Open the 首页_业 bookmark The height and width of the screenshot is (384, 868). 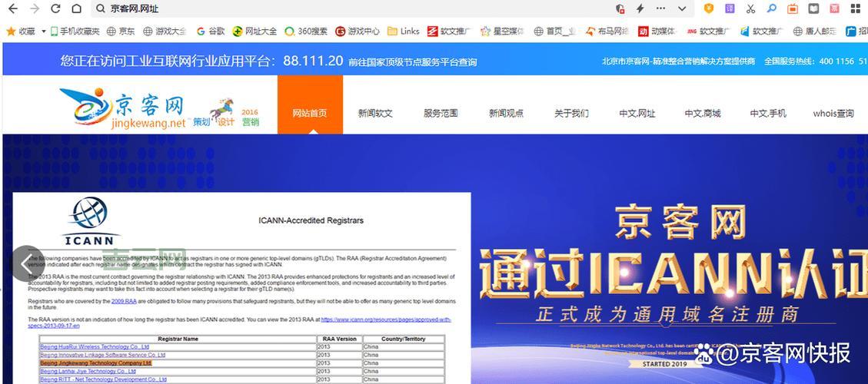[x=554, y=31]
